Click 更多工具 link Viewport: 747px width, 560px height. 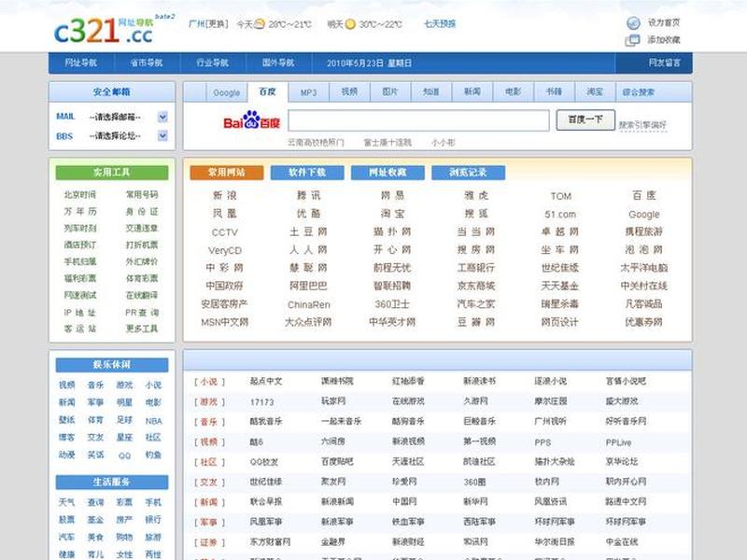point(142,329)
